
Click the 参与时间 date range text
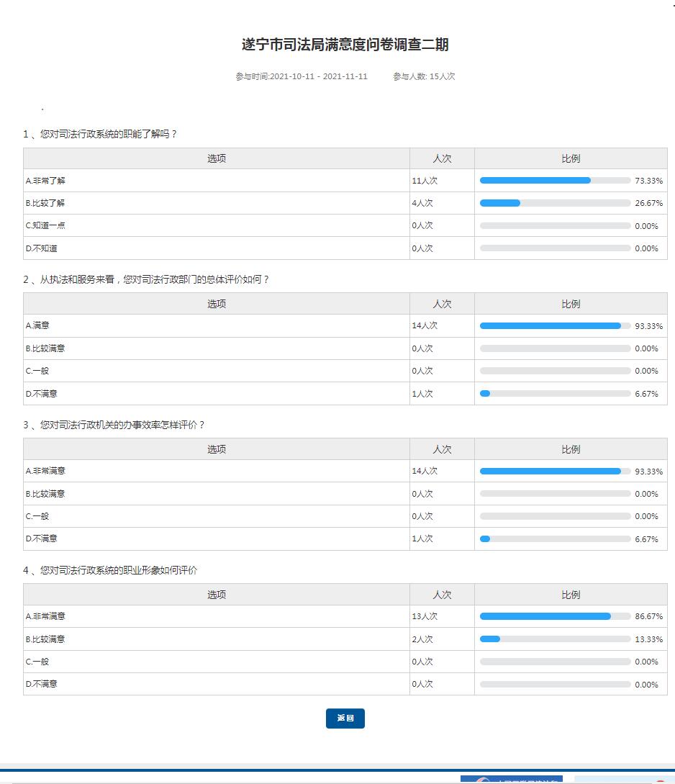click(301, 76)
